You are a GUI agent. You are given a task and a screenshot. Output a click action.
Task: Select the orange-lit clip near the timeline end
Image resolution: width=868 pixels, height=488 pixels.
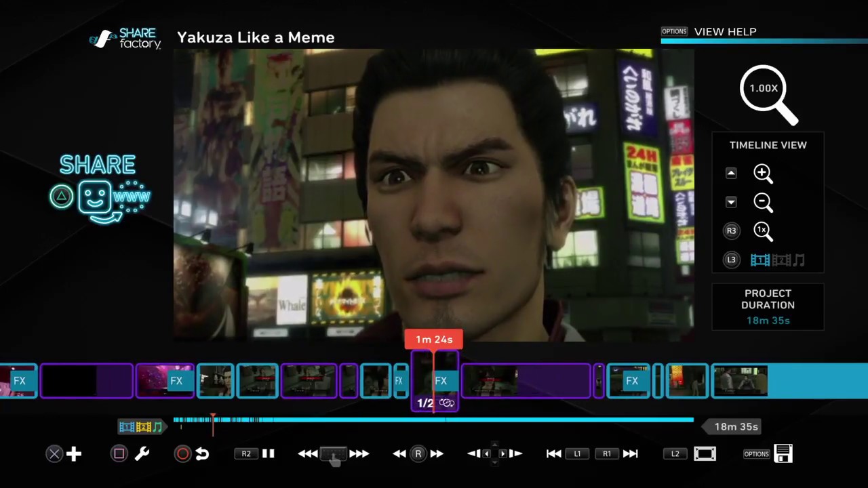(688, 380)
